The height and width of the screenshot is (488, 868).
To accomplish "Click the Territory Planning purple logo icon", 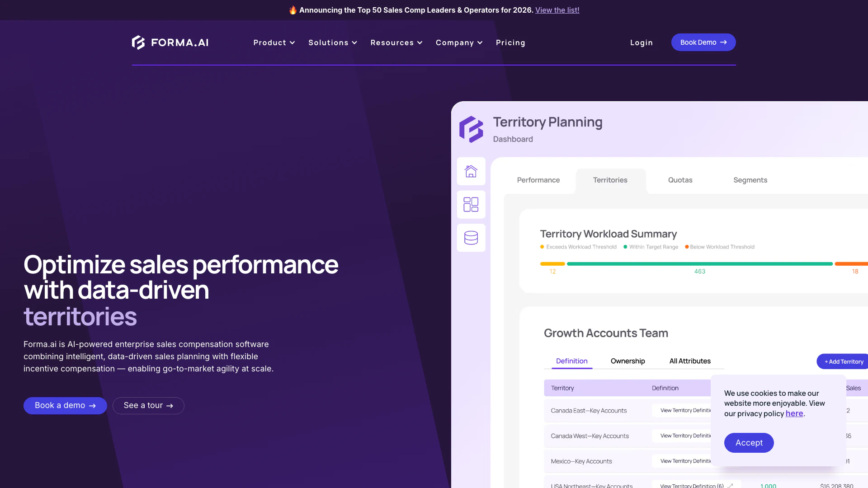I will coord(471,129).
